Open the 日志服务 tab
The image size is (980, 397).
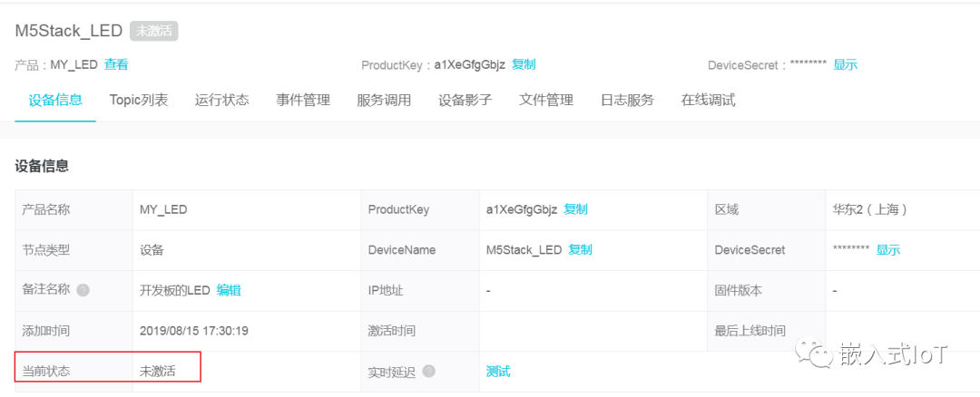pos(627,100)
